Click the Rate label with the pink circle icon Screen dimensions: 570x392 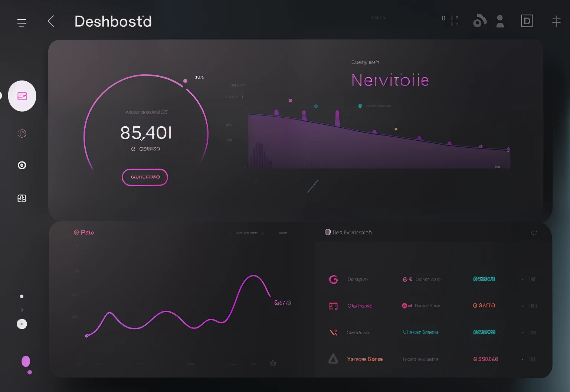(x=84, y=232)
